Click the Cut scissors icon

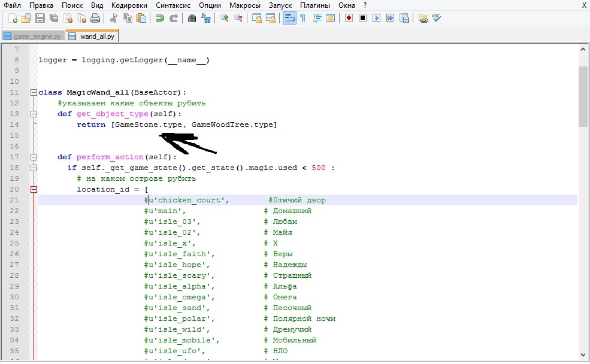114,19
